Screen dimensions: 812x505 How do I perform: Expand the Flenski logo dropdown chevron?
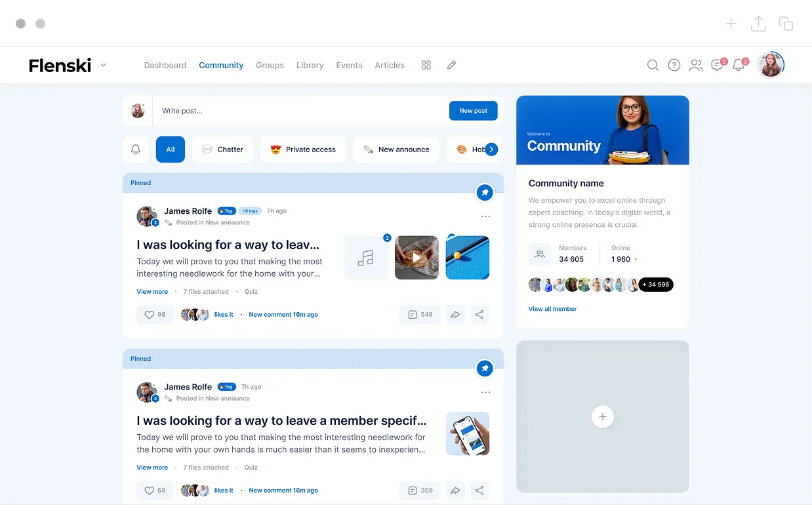pyautogui.click(x=104, y=65)
